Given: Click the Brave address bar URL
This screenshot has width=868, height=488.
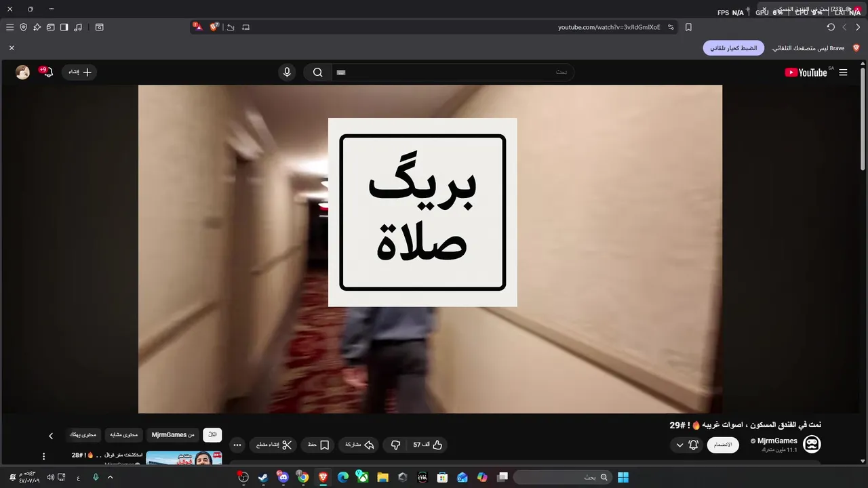Looking at the screenshot, I should pos(609,27).
